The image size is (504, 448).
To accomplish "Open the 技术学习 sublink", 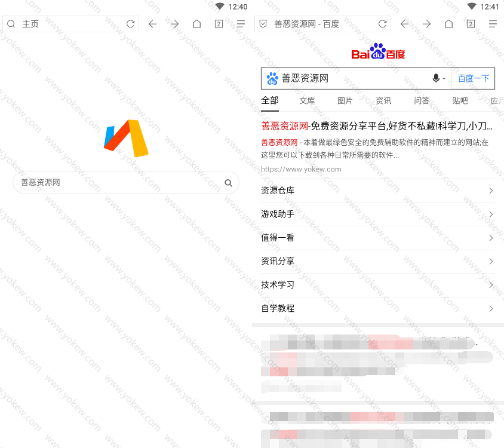I will click(377, 285).
